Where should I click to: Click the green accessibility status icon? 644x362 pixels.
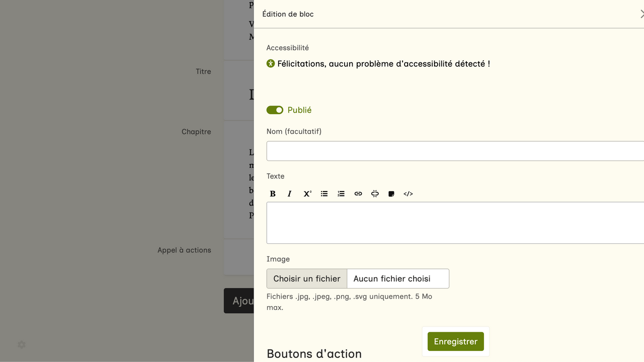[x=271, y=63]
